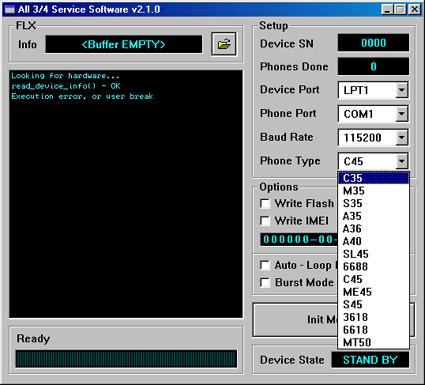The image size is (425, 385).
Task: Pick 6618 from the phone type list
Action: (373, 330)
